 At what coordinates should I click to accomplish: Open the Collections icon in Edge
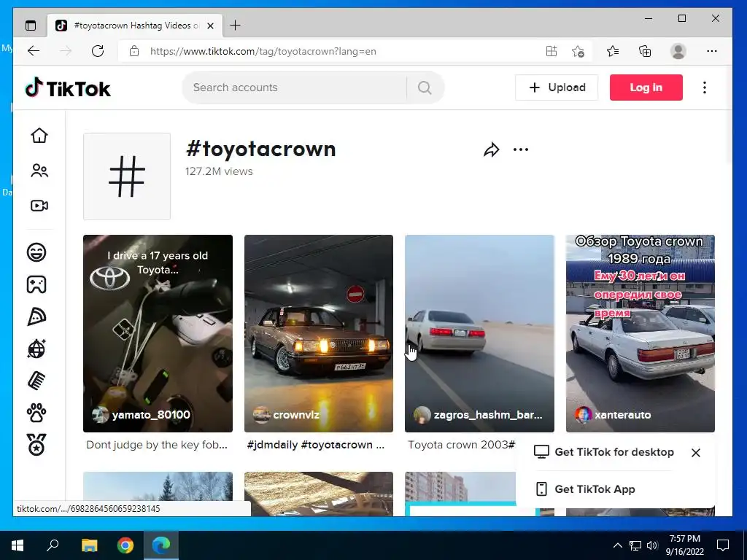(x=645, y=51)
